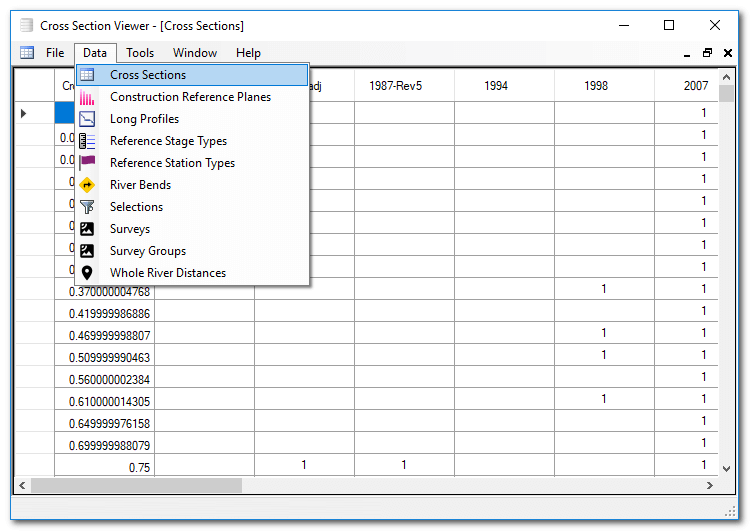This screenshot has height=531, width=750.
Task: Open the Help menu
Action: tap(248, 53)
